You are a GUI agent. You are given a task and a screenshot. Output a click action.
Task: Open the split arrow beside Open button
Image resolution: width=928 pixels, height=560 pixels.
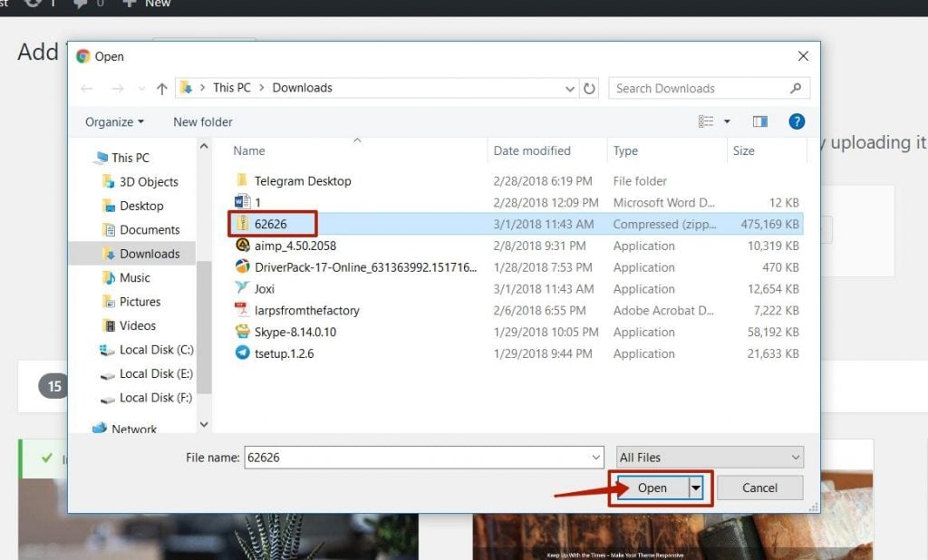tap(696, 488)
